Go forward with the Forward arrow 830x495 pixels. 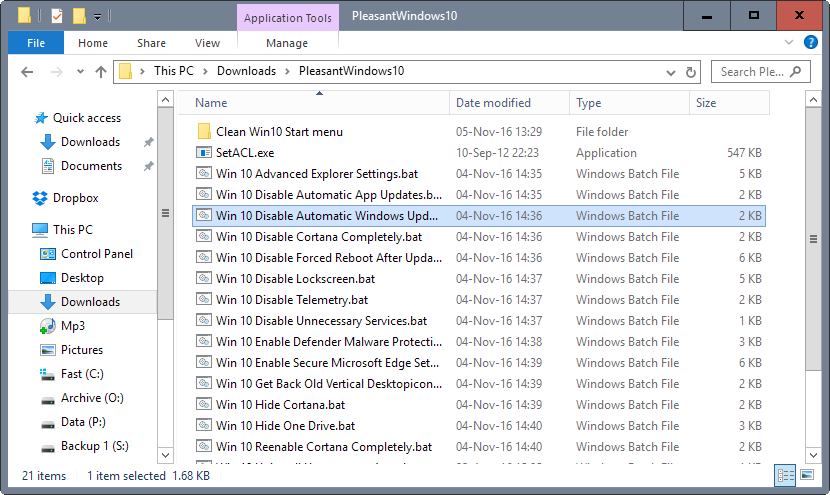click(x=57, y=72)
